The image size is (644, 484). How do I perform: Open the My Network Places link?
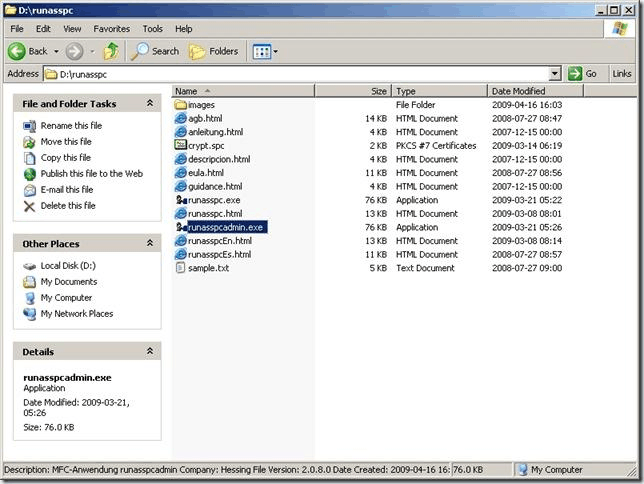coord(77,314)
